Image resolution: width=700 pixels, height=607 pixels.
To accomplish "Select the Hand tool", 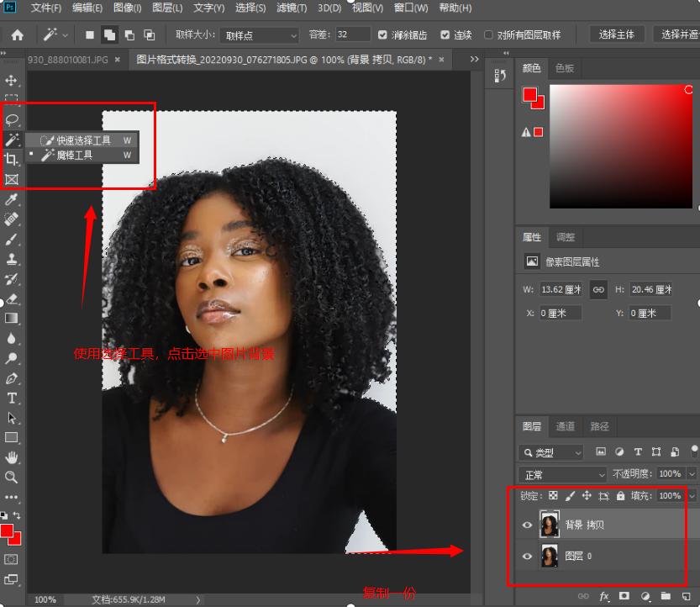I will coord(12,457).
